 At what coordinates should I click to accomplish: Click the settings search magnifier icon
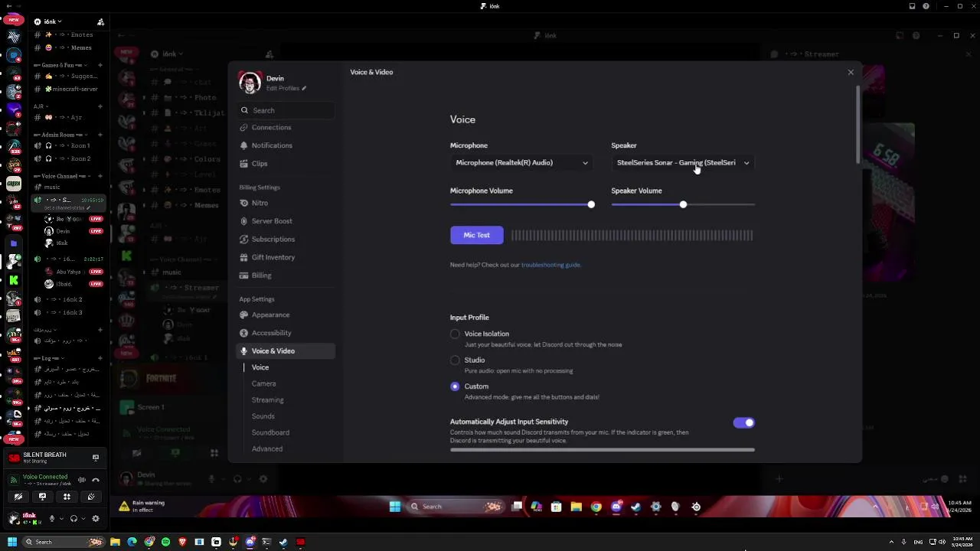(244, 110)
